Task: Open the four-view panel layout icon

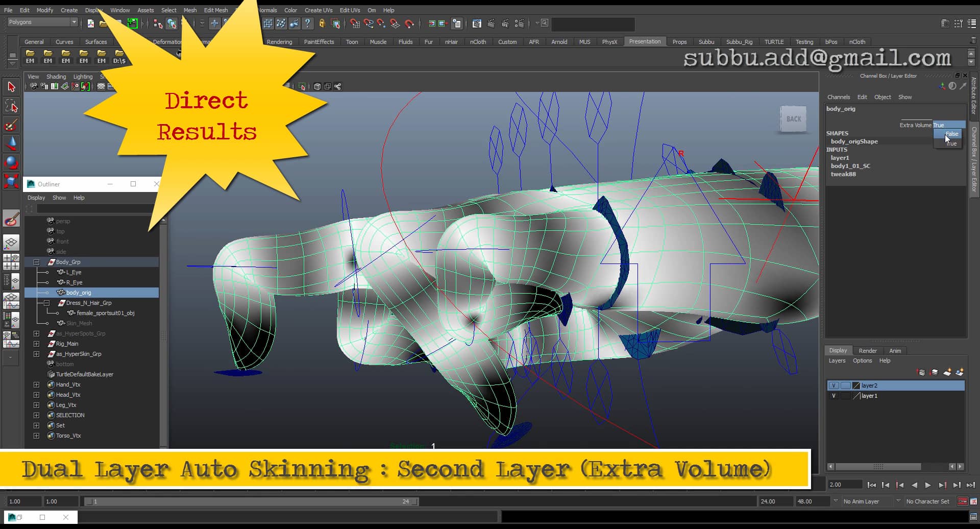Action: coord(11,262)
